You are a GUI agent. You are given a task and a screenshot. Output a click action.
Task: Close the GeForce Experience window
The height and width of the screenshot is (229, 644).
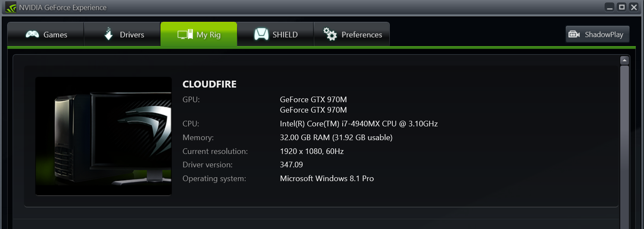point(634,7)
